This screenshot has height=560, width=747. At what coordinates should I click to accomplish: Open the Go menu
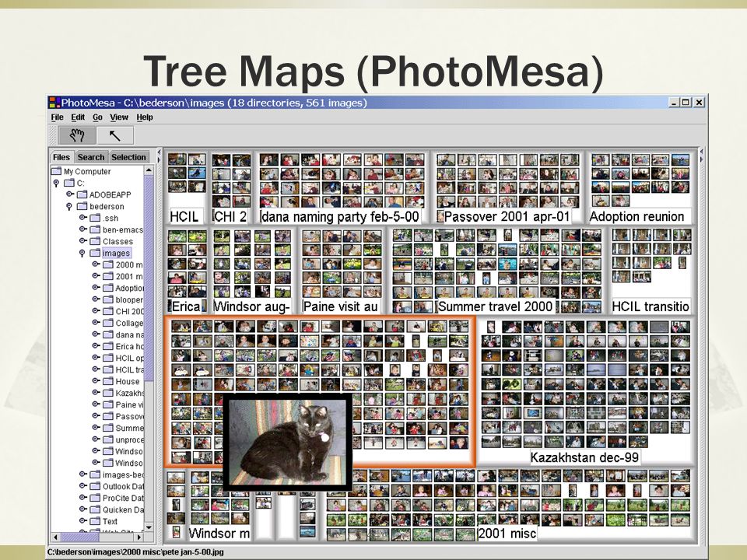coord(98,117)
